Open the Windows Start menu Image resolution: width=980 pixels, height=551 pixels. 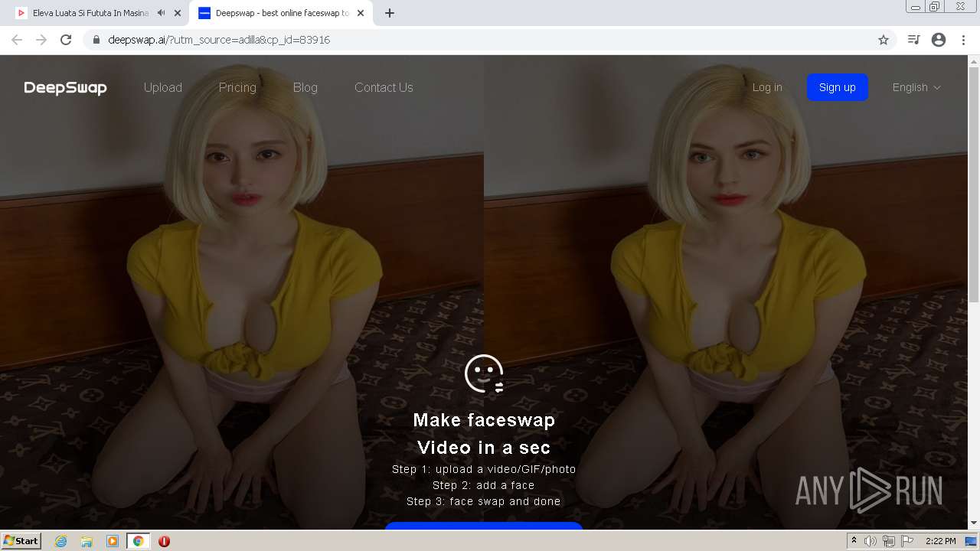(x=21, y=541)
